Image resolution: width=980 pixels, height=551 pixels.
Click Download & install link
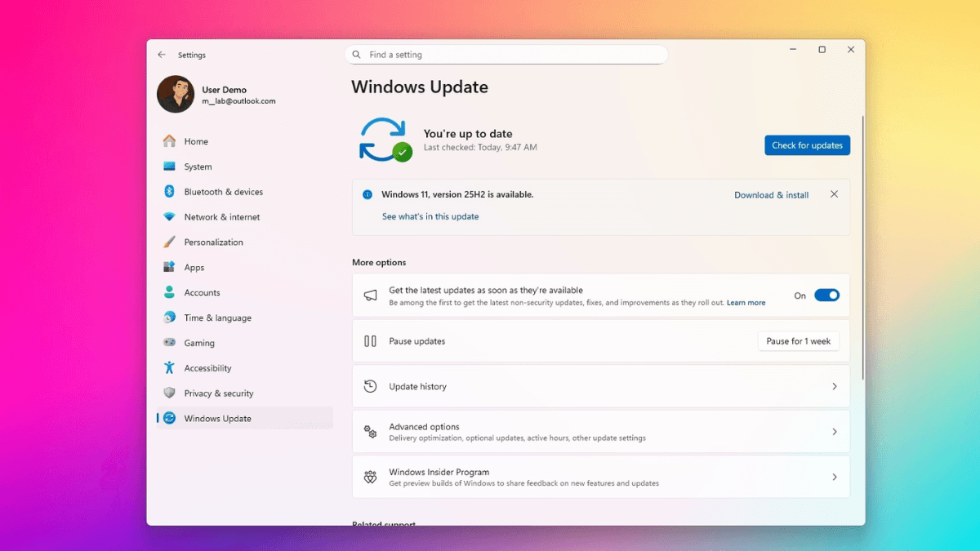click(771, 195)
